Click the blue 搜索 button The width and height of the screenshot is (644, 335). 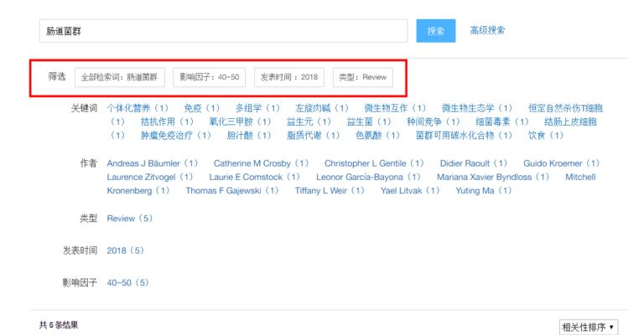436,31
